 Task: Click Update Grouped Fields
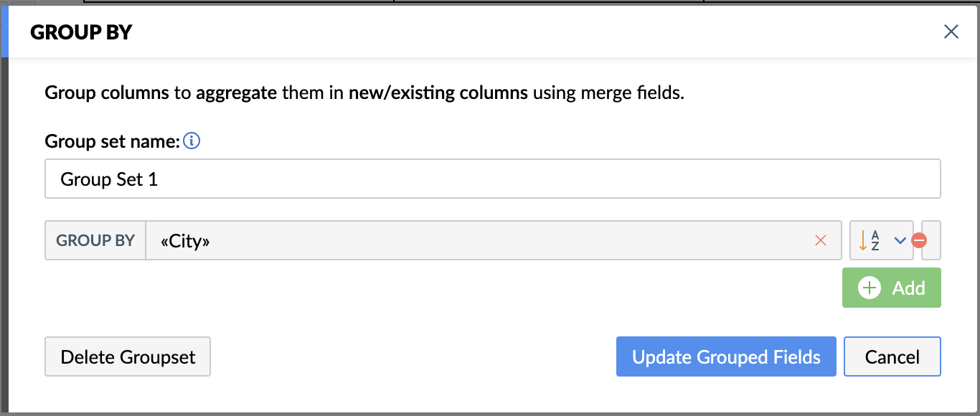click(726, 356)
